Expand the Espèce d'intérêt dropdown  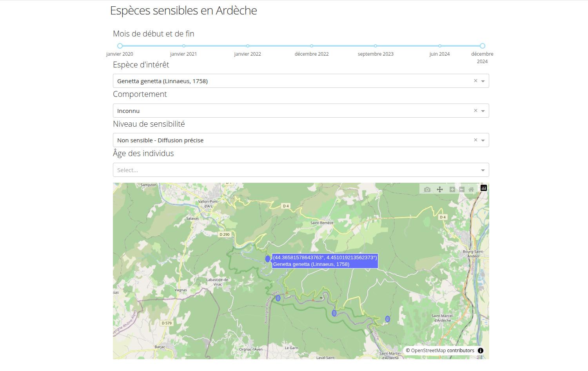click(483, 81)
